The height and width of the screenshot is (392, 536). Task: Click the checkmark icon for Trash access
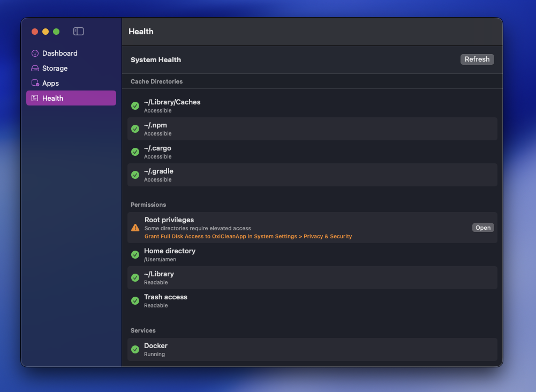[x=135, y=300]
